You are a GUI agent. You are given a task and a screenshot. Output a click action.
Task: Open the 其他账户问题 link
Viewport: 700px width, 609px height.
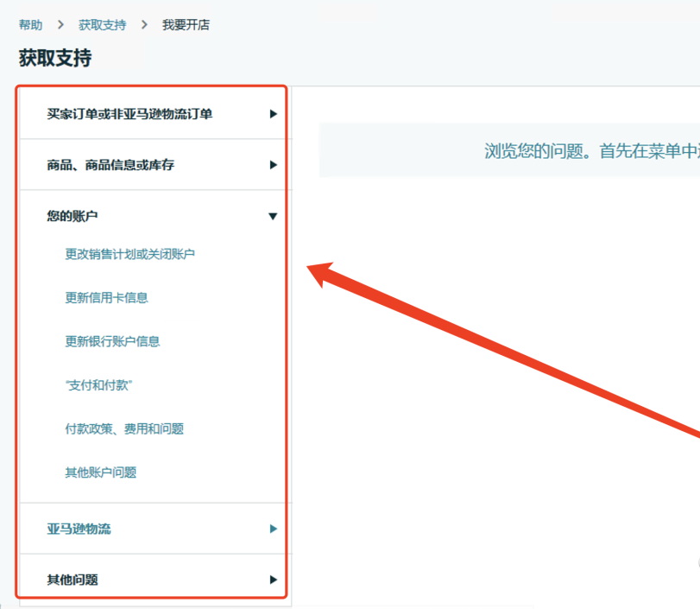pos(103,472)
